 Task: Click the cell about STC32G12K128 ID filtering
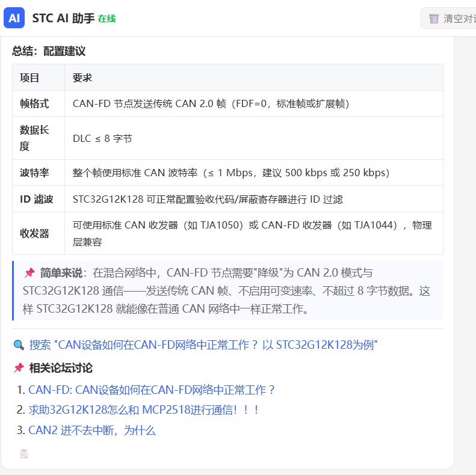(254, 199)
